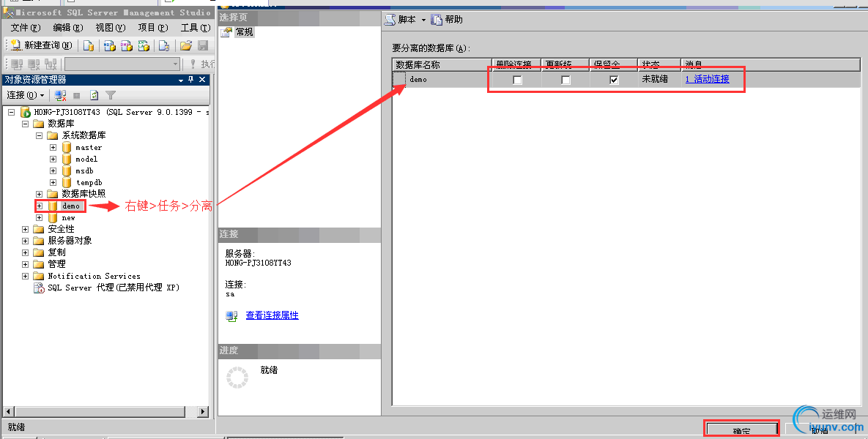Open the 查看连接属性 link
The width and height of the screenshot is (868, 439).
pyautogui.click(x=272, y=315)
